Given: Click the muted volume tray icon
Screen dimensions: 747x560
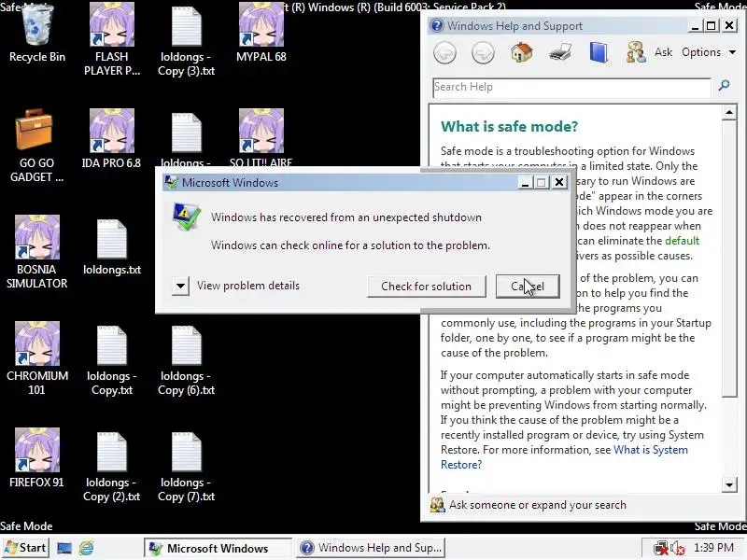Looking at the screenshot, I should point(678,548).
